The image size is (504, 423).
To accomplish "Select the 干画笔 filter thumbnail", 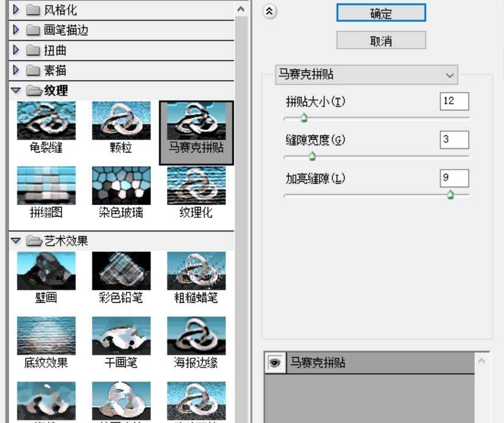I will pyautogui.click(x=121, y=336).
